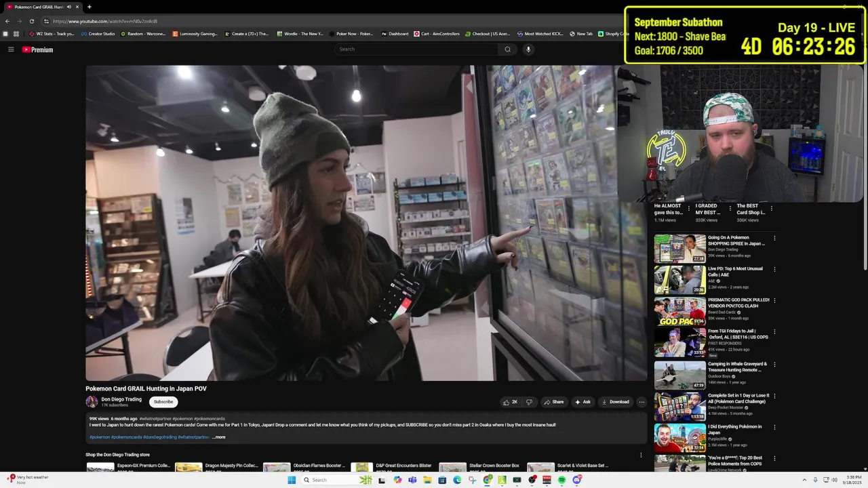
Task: Share the video
Action: (553, 402)
